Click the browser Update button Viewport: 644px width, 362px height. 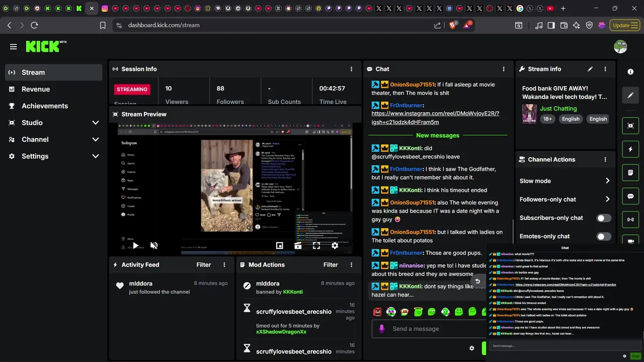tap(625, 25)
